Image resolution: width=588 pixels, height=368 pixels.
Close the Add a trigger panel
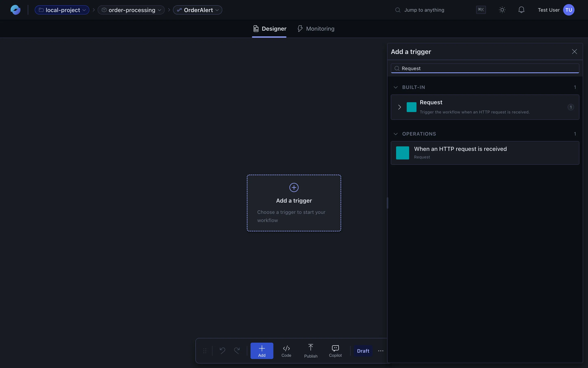click(574, 52)
